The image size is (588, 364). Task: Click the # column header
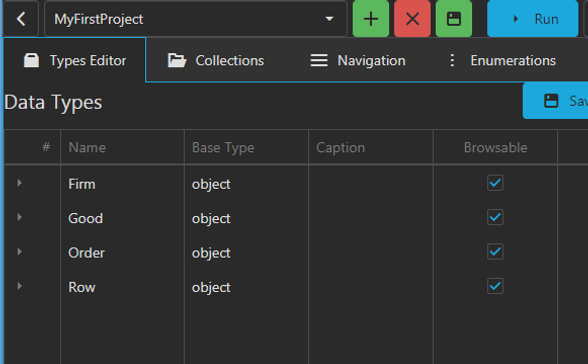32,147
